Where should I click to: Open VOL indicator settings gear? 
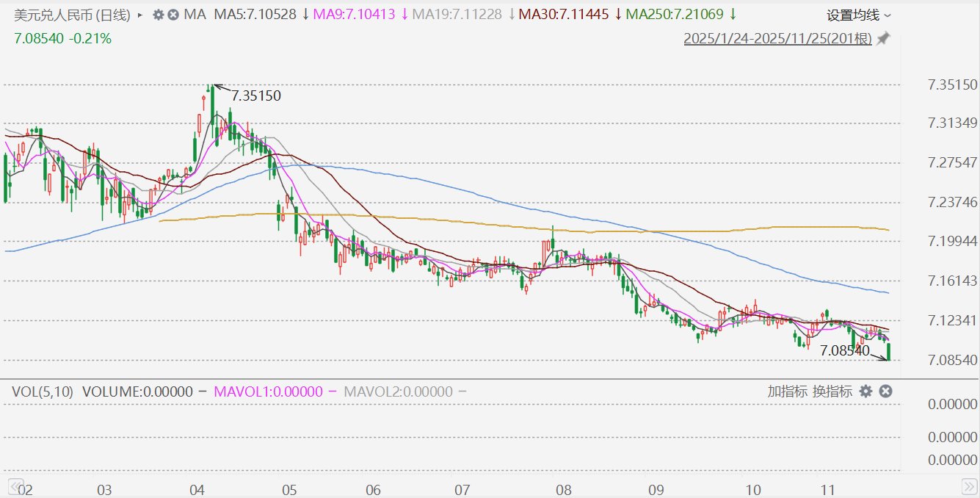pyautogui.click(x=866, y=391)
